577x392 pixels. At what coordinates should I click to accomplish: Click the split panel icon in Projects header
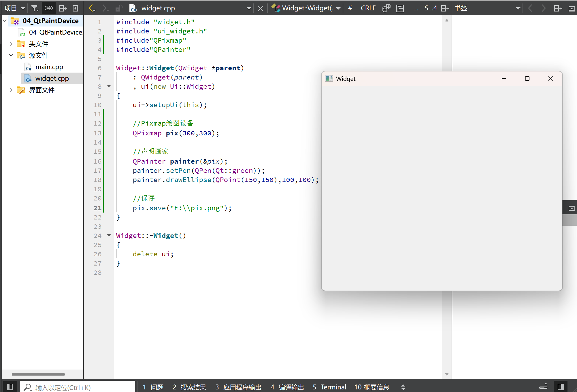pyautogui.click(x=63, y=8)
